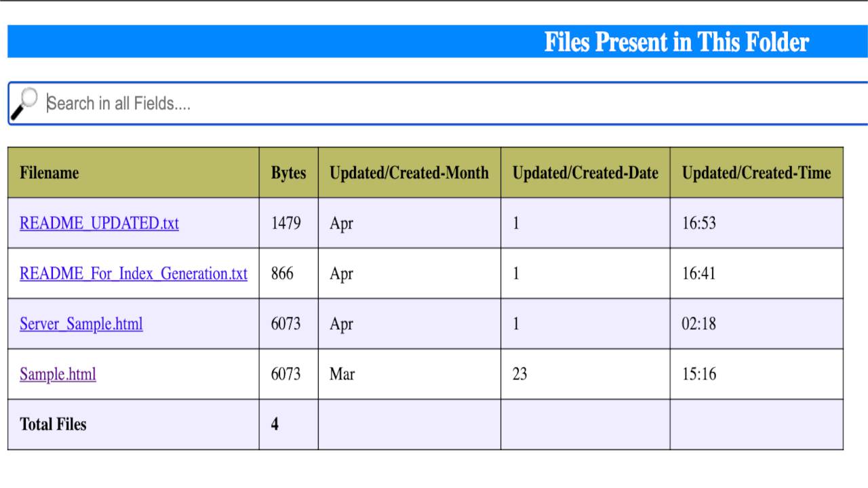Click the total files count 4
Screen dimensions: 868x488
coord(275,424)
